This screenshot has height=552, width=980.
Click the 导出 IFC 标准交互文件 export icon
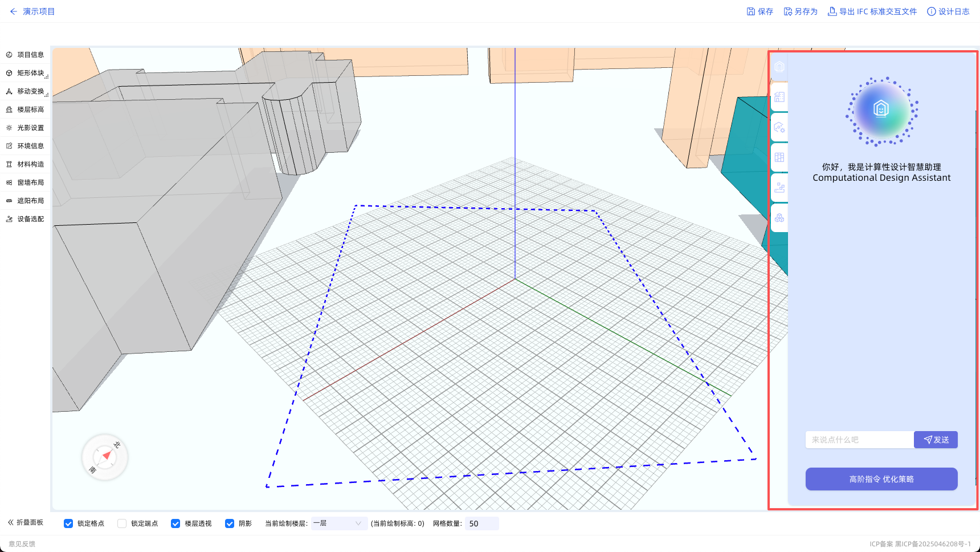[832, 11]
